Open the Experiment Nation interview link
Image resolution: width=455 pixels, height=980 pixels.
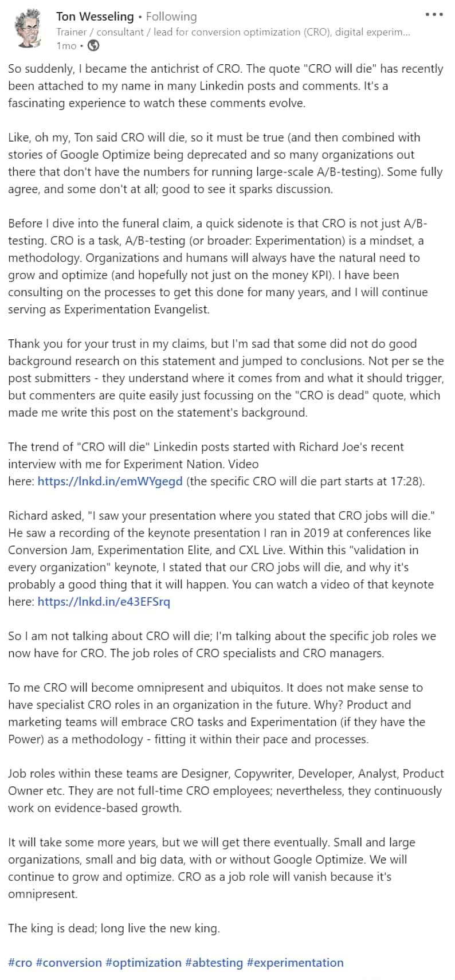point(109,481)
